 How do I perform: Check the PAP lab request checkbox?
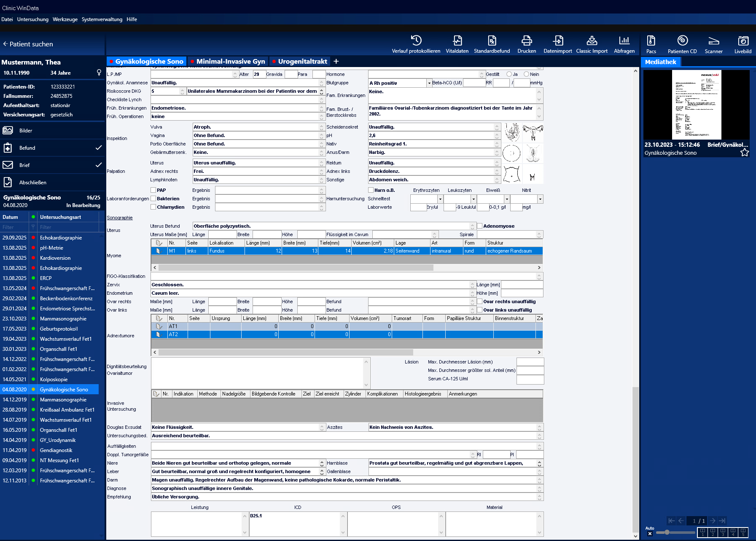click(x=153, y=190)
